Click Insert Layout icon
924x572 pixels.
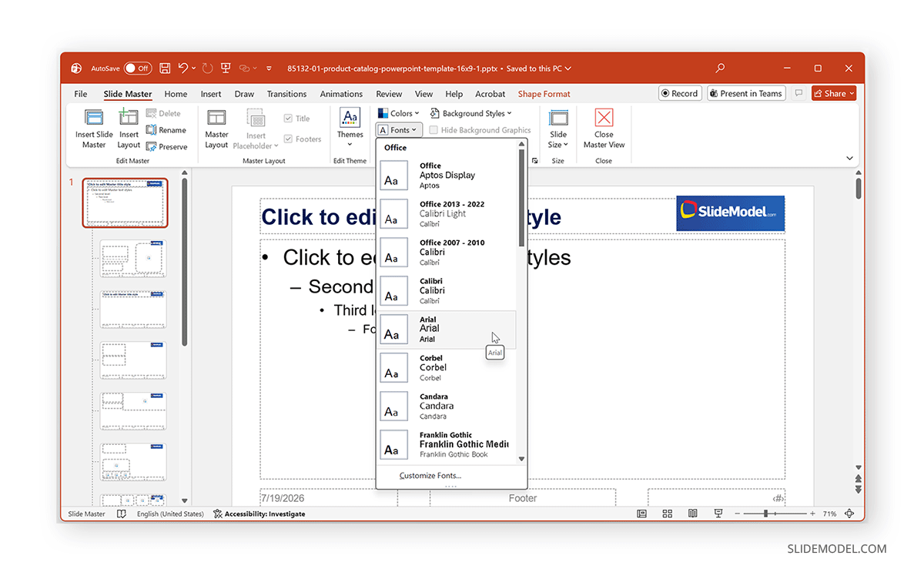(129, 128)
